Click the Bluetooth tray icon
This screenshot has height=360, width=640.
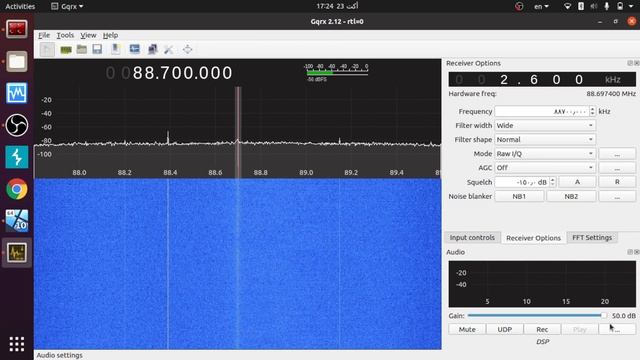coord(581,6)
